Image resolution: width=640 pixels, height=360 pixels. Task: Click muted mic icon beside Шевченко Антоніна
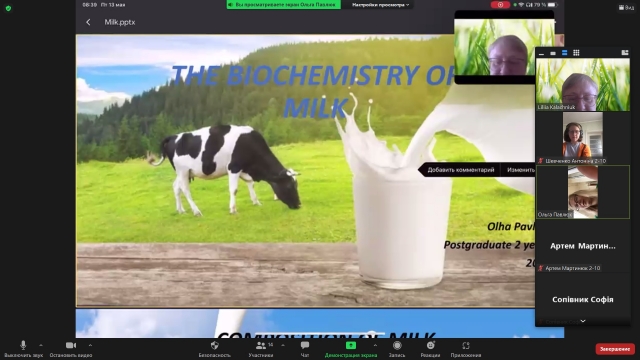click(x=541, y=161)
